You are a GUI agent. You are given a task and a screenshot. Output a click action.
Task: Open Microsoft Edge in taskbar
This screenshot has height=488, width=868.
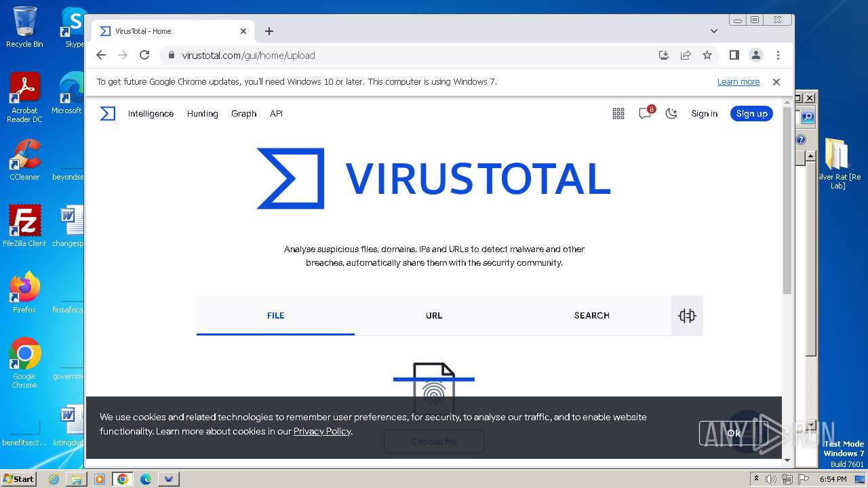(146, 479)
